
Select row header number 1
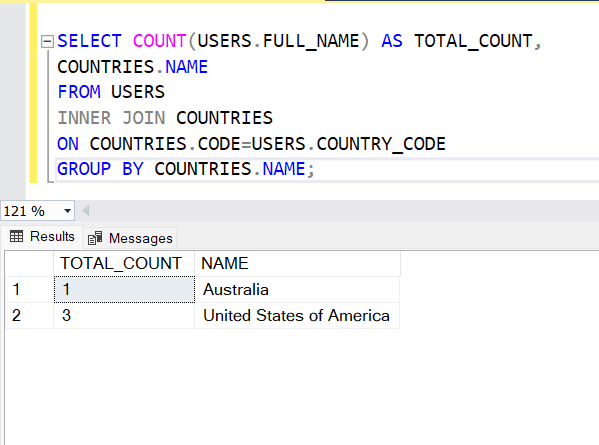coord(29,290)
